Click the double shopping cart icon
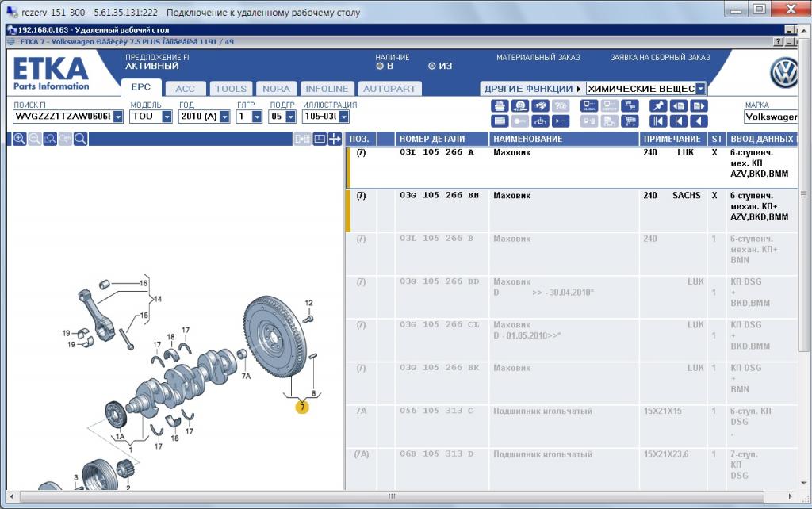The height and width of the screenshot is (509, 812). tap(630, 106)
